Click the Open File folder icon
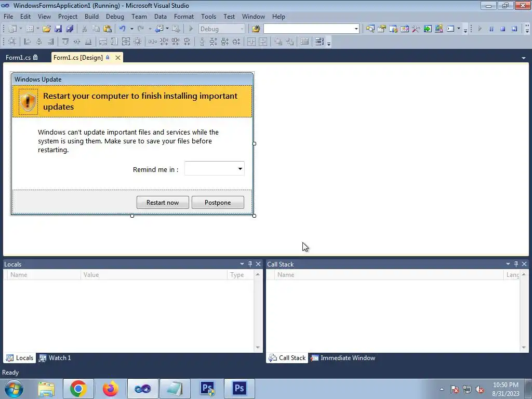This screenshot has height=399, width=532. (46, 29)
